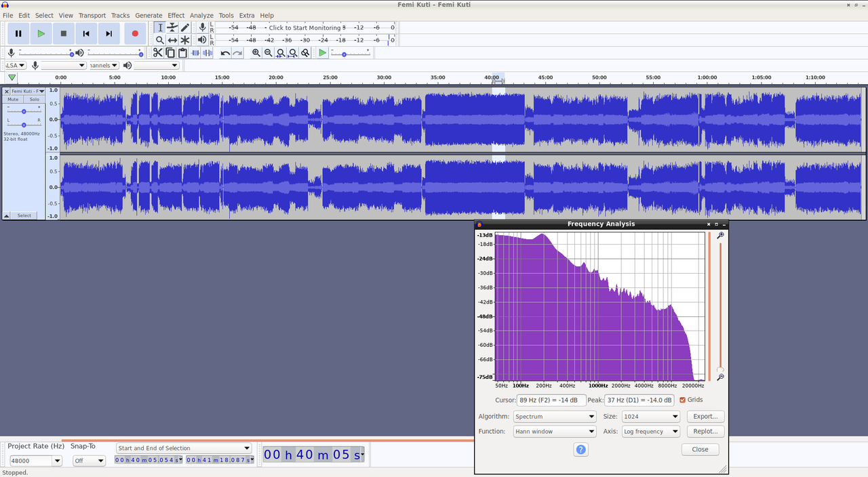The width and height of the screenshot is (868, 477).
Task: Open the playback device dropdown
Action: (157, 66)
